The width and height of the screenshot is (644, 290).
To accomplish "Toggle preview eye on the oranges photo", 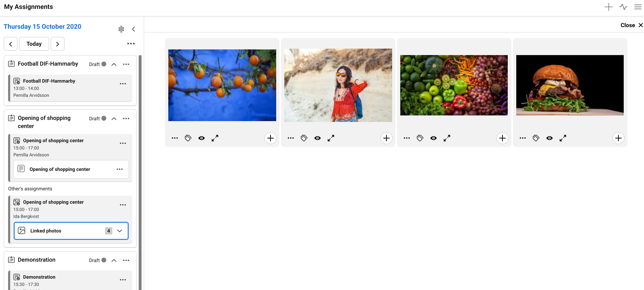I will pos(202,138).
